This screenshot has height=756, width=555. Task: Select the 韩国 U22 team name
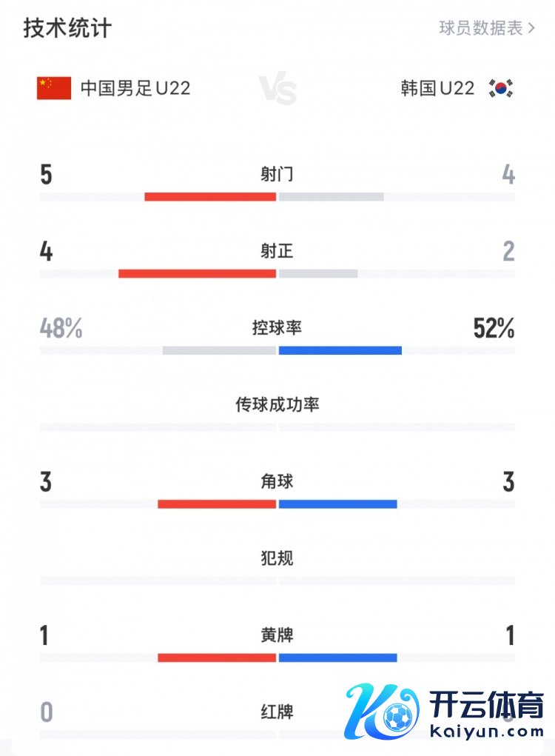click(x=437, y=88)
